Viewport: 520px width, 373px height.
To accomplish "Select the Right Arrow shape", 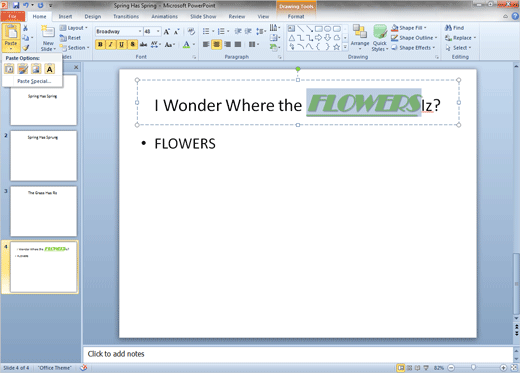I will point(318,38).
